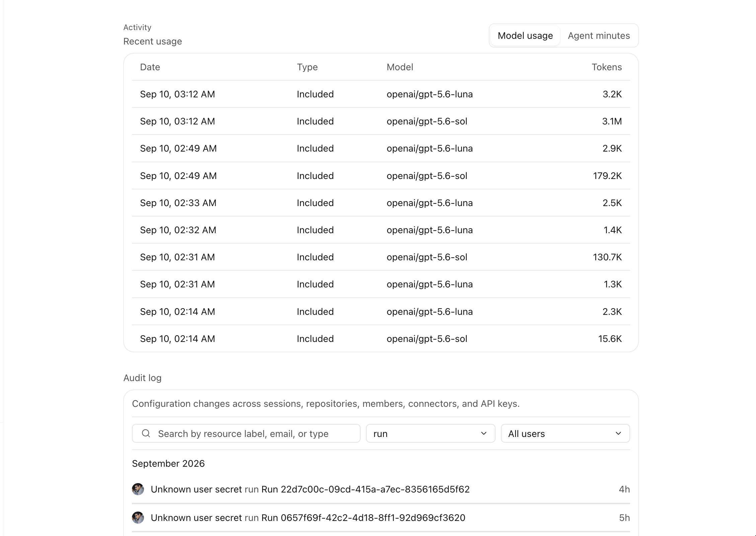
Task: Click the model name in the 2.5K row
Action: coord(430,203)
